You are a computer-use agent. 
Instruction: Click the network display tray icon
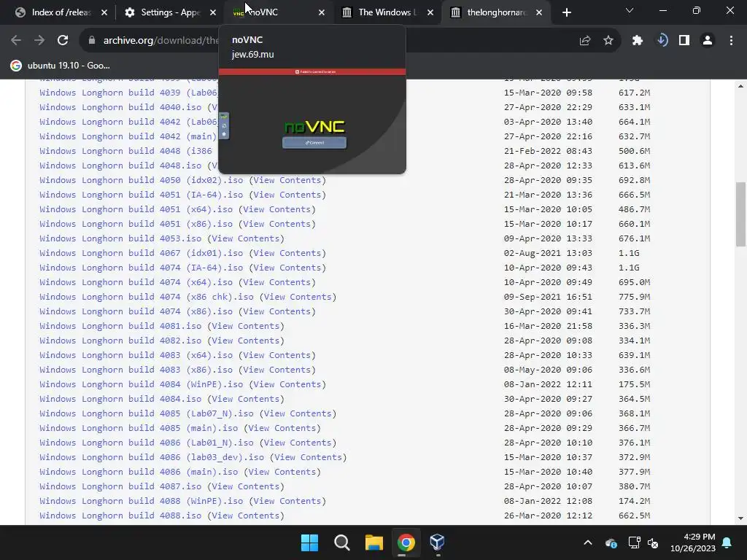(x=634, y=542)
